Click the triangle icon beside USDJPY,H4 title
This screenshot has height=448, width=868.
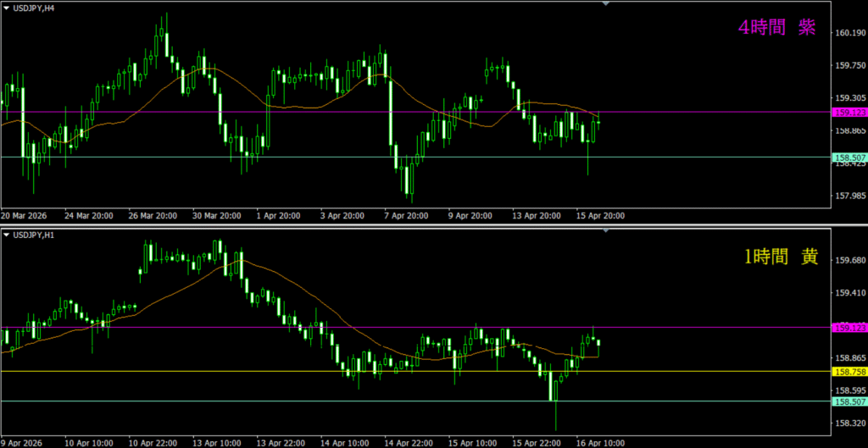(6, 8)
